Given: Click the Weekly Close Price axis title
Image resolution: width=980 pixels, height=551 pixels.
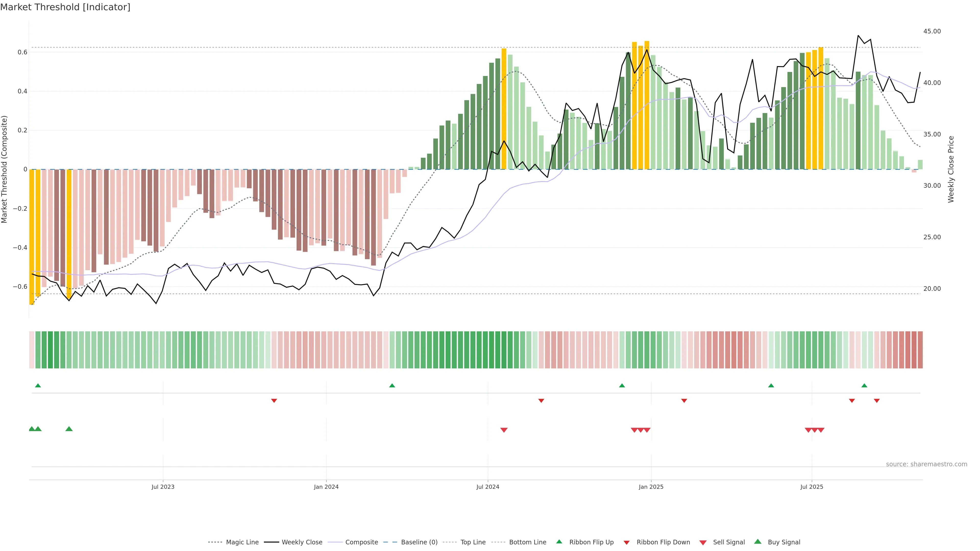Looking at the screenshot, I should [x=951, y=169].
